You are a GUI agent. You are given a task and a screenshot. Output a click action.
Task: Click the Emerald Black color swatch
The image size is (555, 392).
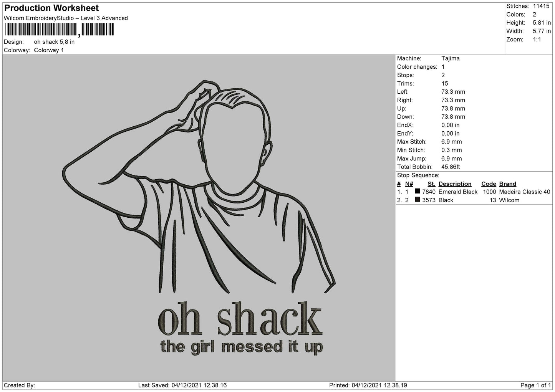[417, 191]
